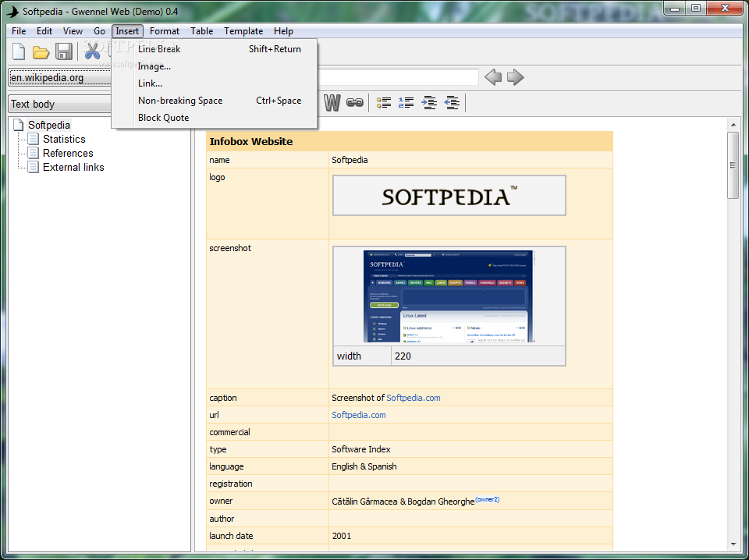Click the SOFTPEDIA logo image
This screenshot has height=560, width=749.
[449, 195]
